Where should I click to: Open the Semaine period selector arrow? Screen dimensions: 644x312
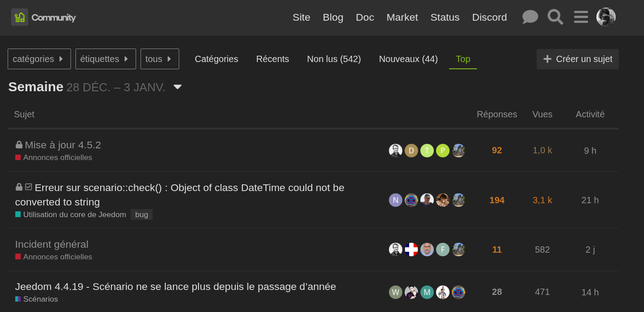pyautogui.click(x=177, y=87)
